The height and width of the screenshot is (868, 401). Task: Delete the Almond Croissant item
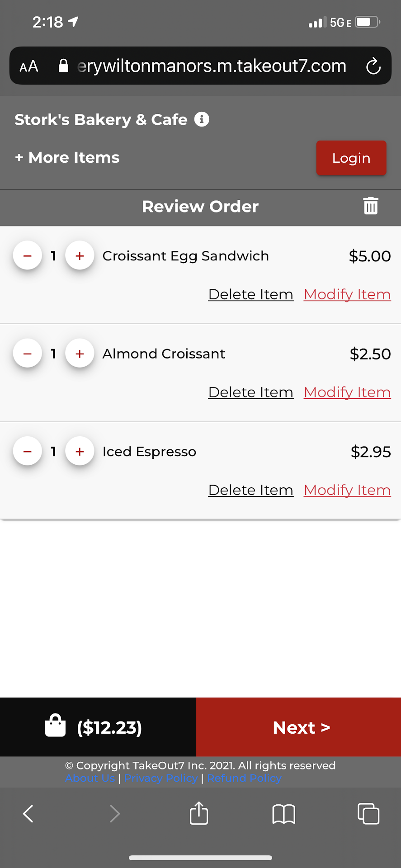pos(250,392)
